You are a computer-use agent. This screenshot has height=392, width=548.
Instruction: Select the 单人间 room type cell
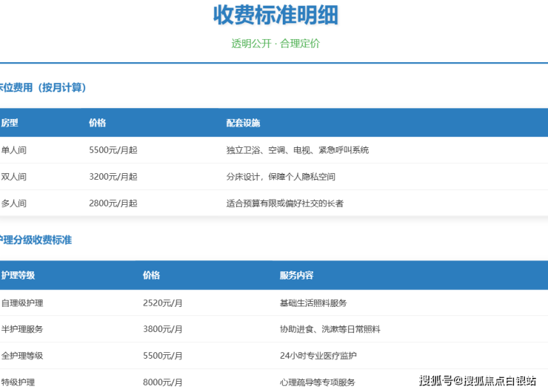14,150
